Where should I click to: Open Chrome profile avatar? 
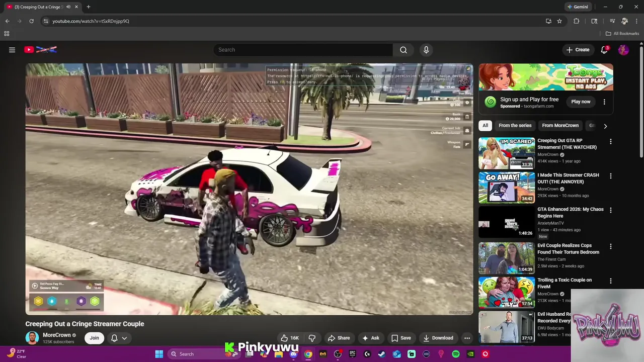(x=624, y=21)
